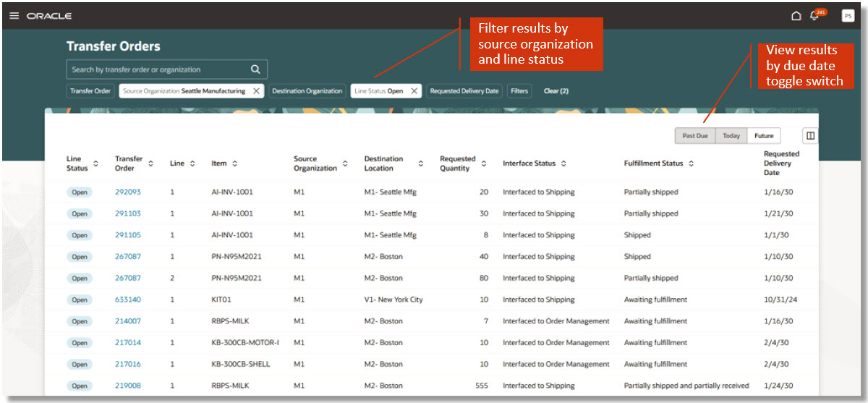Open transfer order 217016

coord(128,364)
